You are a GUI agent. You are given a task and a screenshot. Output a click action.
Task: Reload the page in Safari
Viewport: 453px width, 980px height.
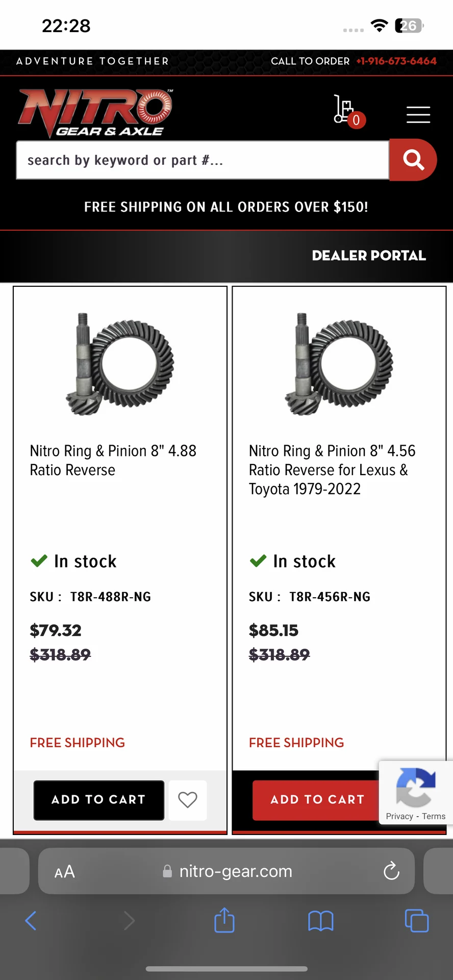[x=391, y=871]
